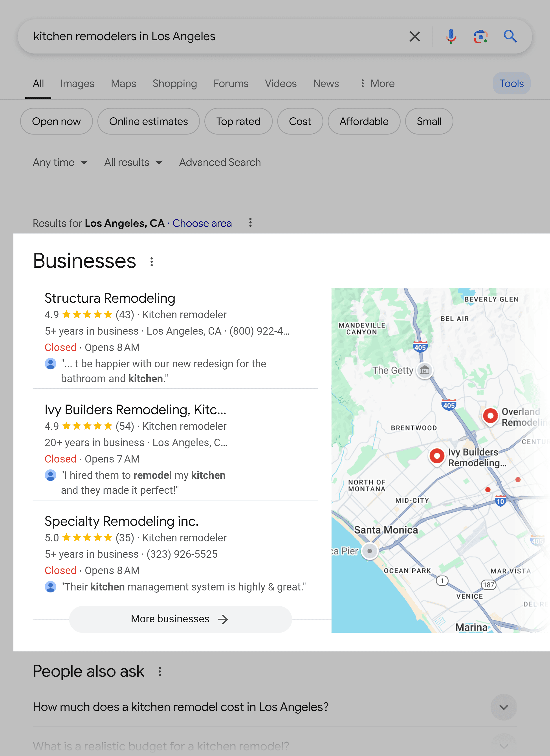Image resolution: width=550 pixels, height=756 pixels.
Task: Click reviewer avatar under Ivy Builders listing
Action: click(50, 475)
